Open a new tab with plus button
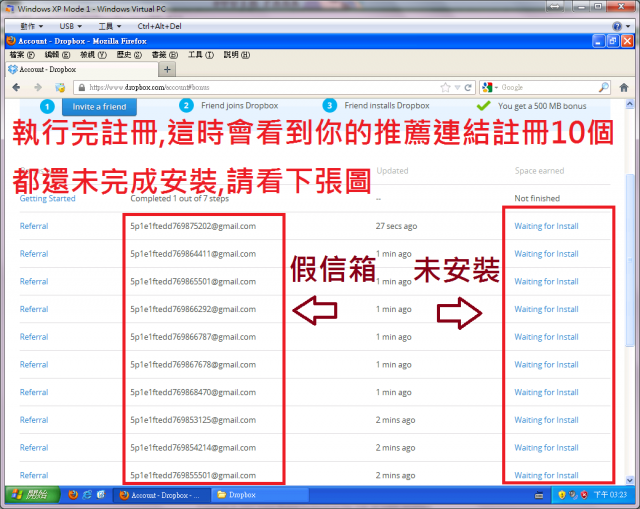This screenshot has width=640, height=509. tap(167, 70)
